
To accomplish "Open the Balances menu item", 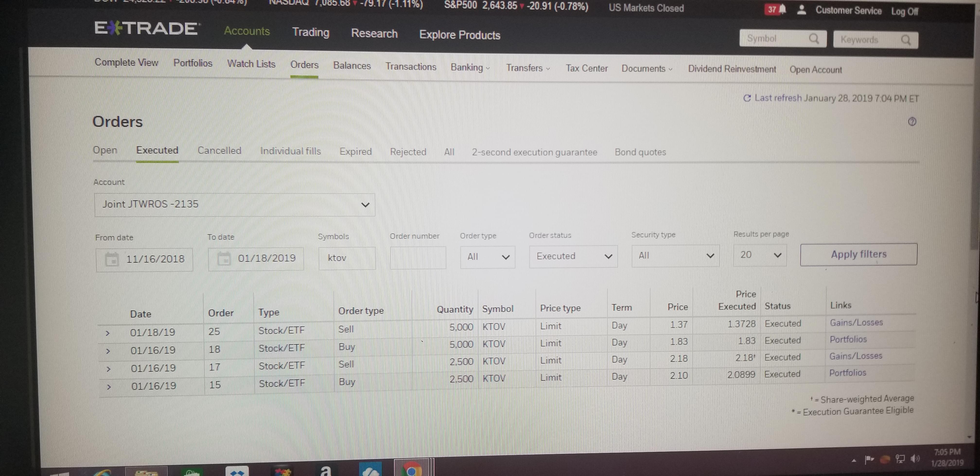I will pyautogui.click(x=352, y=66).
